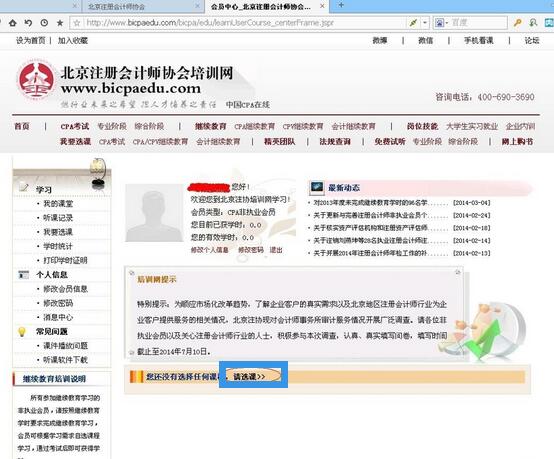Open 学时统计 in the sidebar
Viewport: 554px width, 459px height.
pos(58,246)
